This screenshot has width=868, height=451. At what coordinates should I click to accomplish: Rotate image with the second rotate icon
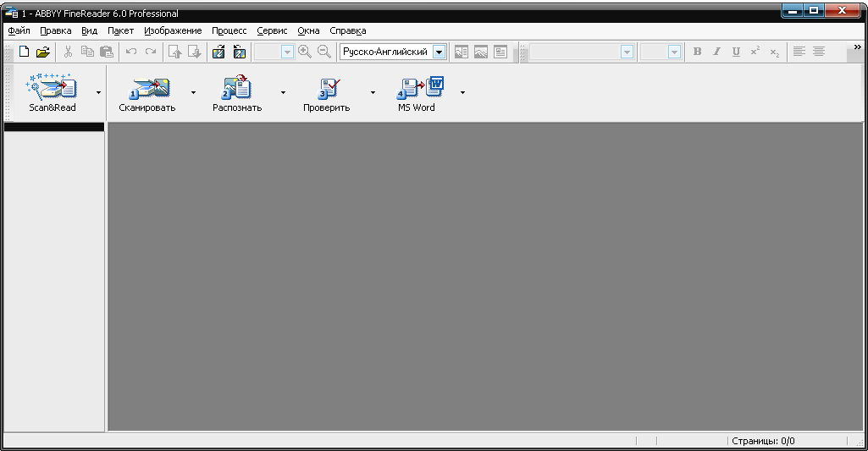coord(239,52)
